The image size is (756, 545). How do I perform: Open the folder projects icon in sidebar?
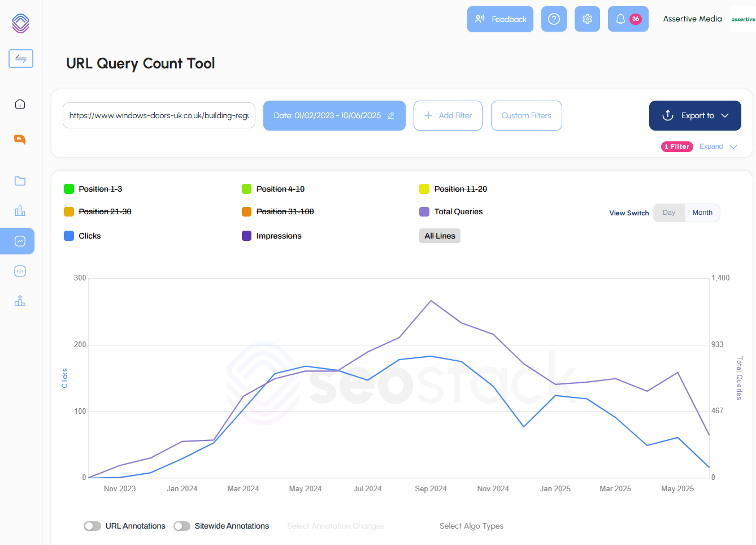coord(20,181)
